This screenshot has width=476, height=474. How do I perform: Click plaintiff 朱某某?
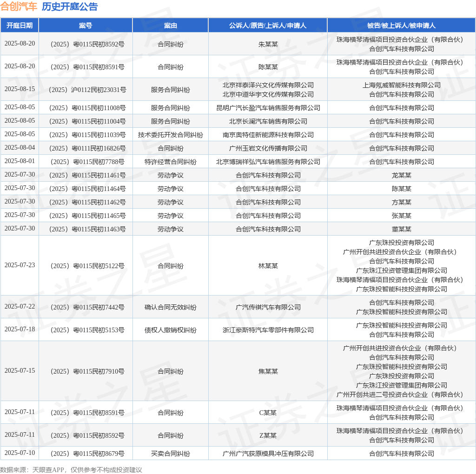(268, 44)
